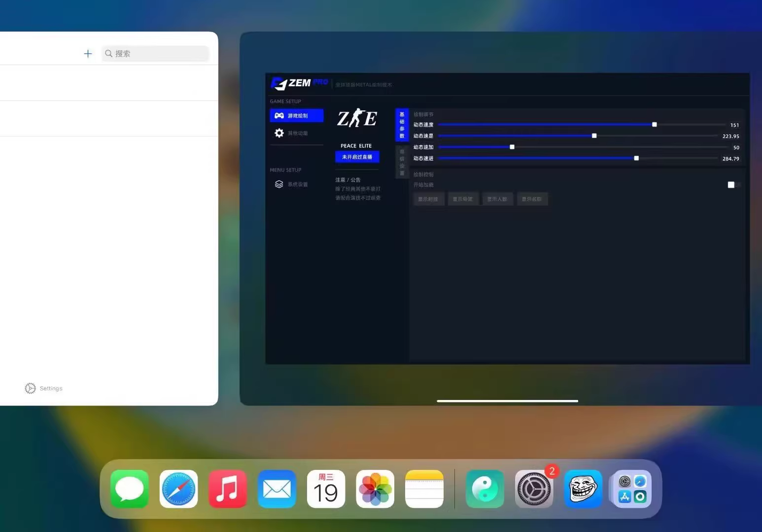Click the 显示名称 button
The width and height of the screenshot is (762, 532).
(532, 199)
